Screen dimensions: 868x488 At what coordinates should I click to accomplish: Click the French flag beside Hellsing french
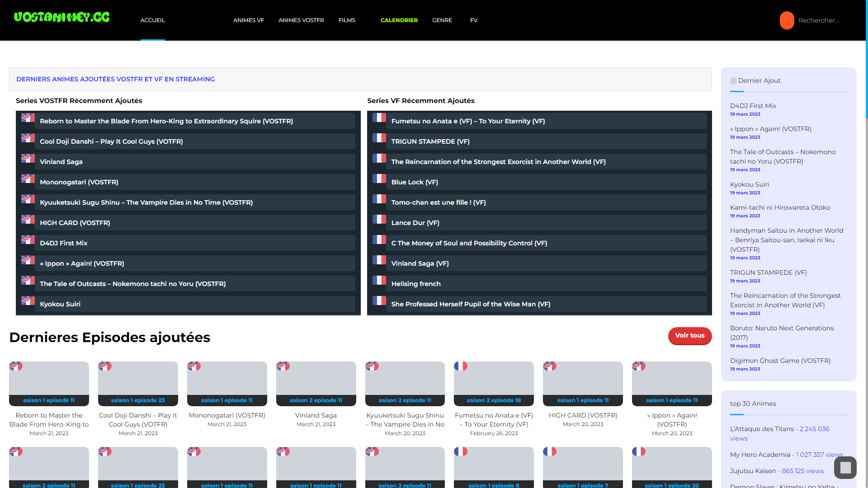pos(379,280)
